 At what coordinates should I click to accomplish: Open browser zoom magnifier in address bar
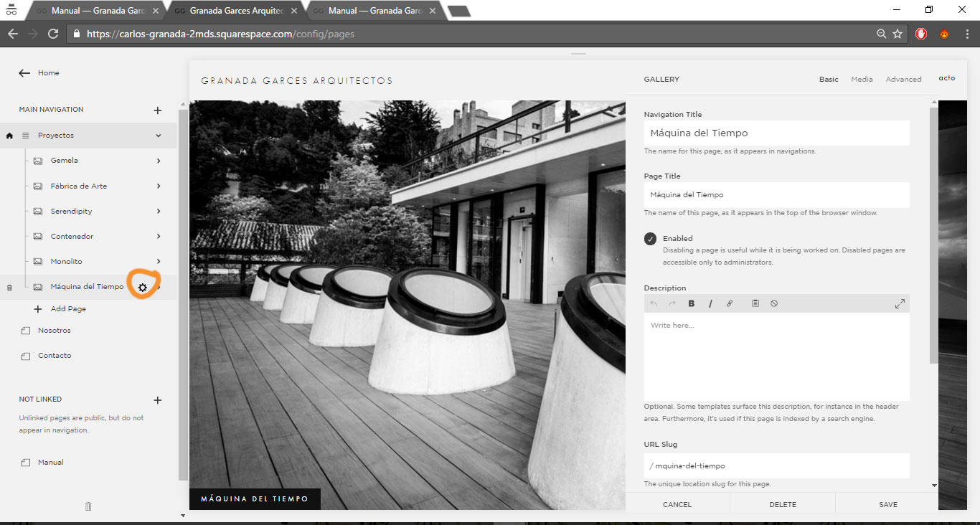[x=881, y=34]
